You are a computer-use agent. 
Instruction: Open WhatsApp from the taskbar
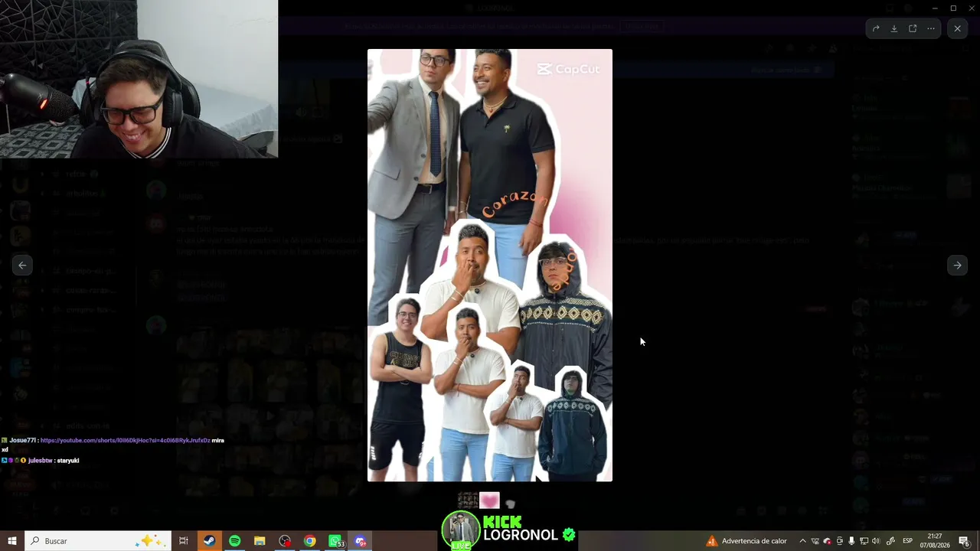pyautogui.click(x=335, y=541)
